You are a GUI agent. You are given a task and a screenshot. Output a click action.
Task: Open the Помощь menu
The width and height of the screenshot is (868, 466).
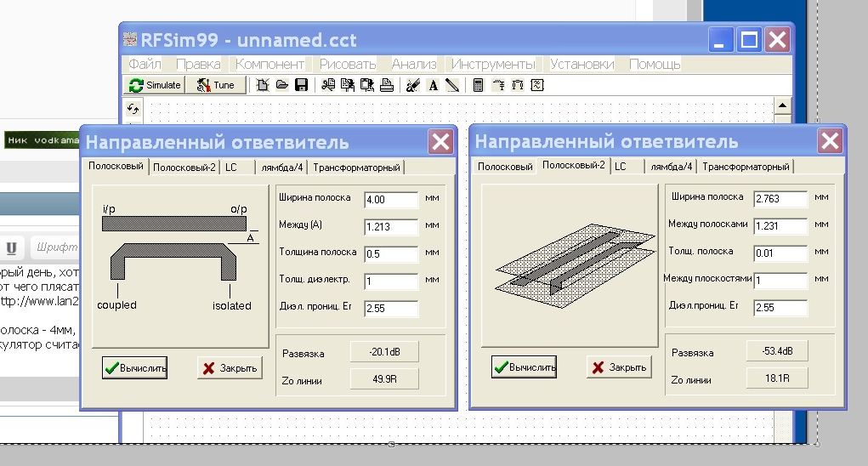[x=655, y=64]
